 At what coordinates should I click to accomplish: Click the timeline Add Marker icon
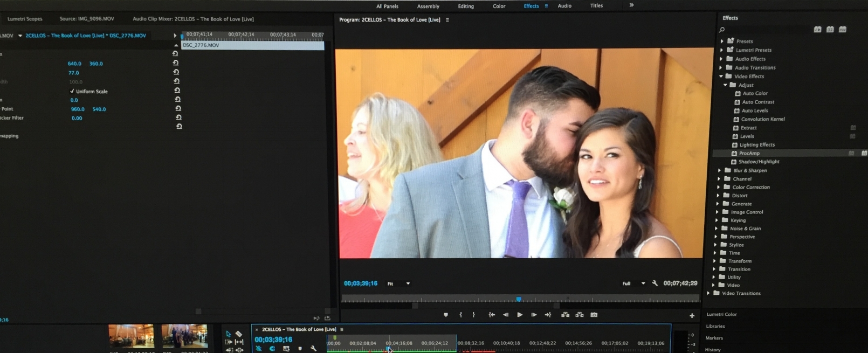300,349
